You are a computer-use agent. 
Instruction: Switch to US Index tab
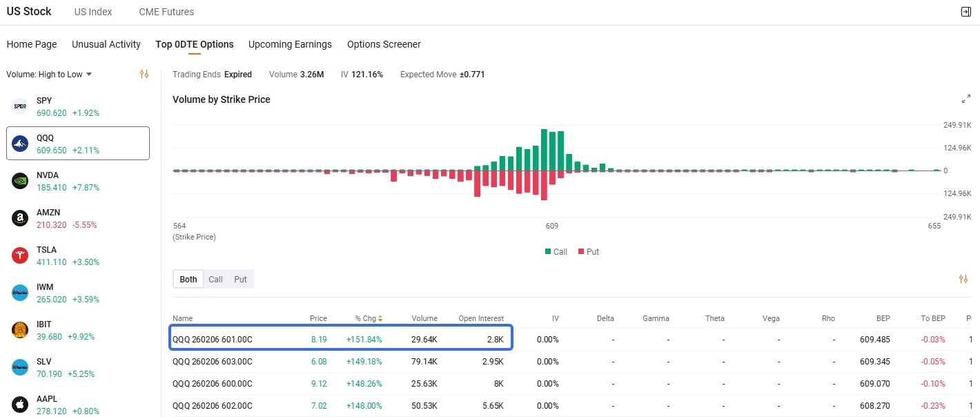[93, 12]
